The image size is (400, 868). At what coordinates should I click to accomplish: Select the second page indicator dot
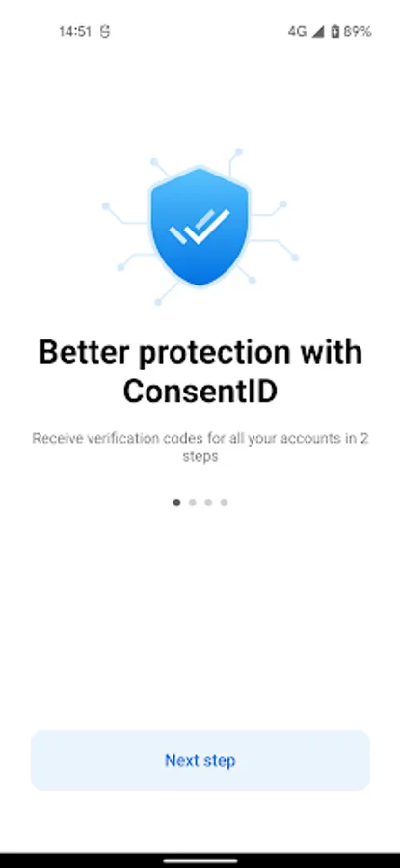(x=192, y=502)
